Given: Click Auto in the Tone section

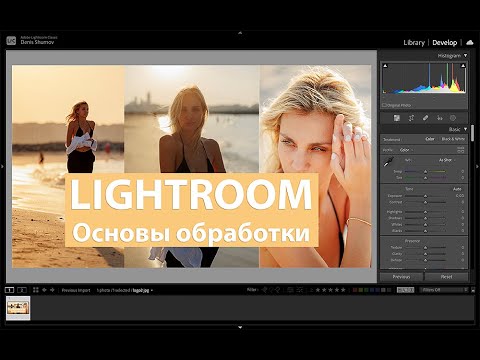Looking at the screenshot, I should (x=457, y=189).
